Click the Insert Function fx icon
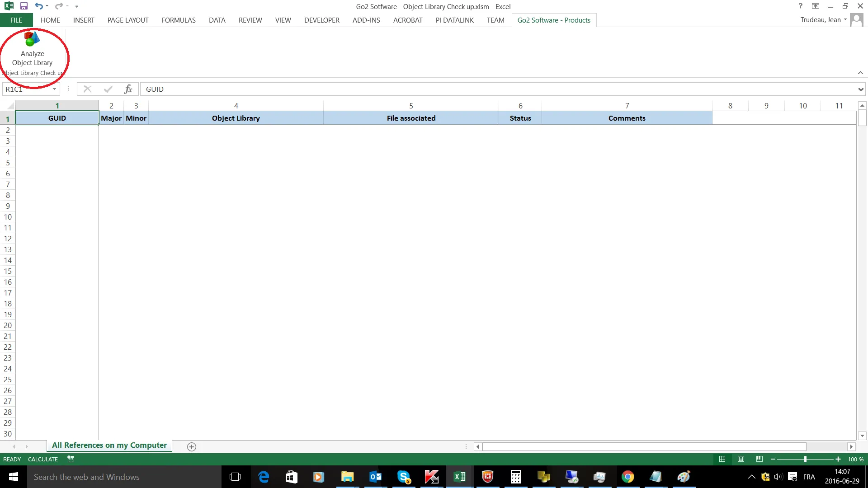Viewport: 868px width, 488px height. coord(128,89)
